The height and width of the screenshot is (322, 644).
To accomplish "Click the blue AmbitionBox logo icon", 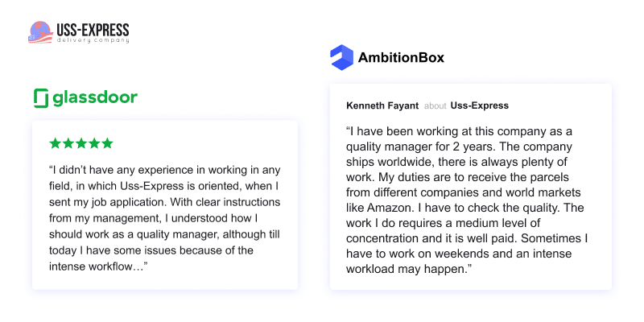I will [342, 58].
